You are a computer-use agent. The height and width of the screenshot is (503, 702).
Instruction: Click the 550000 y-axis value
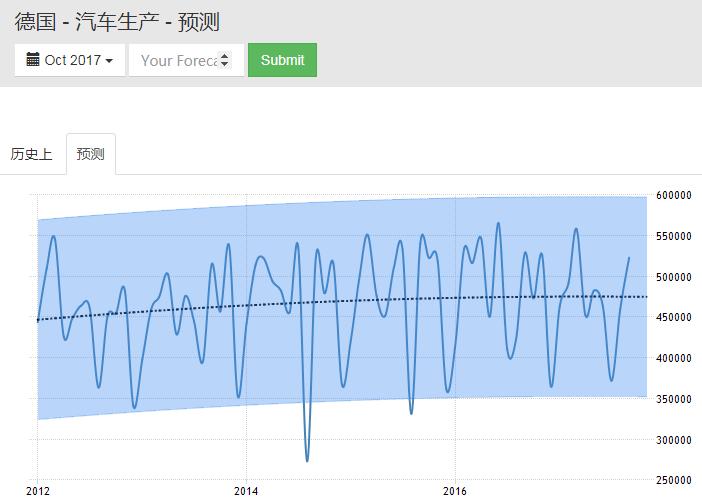click(674, 236)
